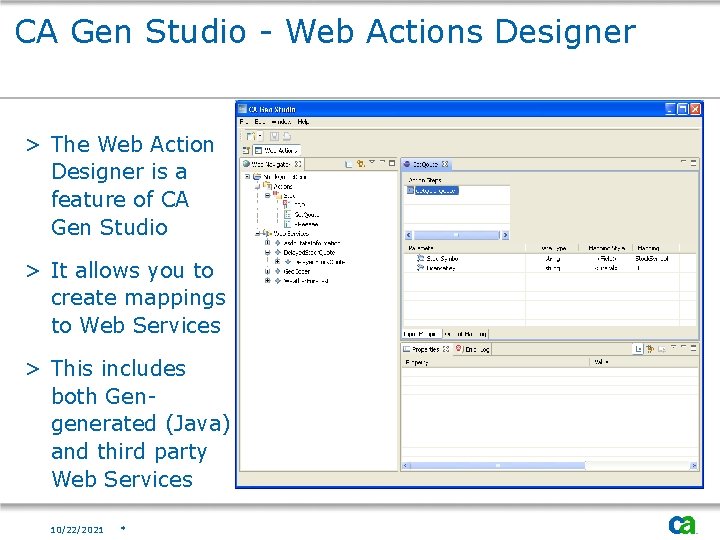Open the Properties view menu arrow

[673, 348]
